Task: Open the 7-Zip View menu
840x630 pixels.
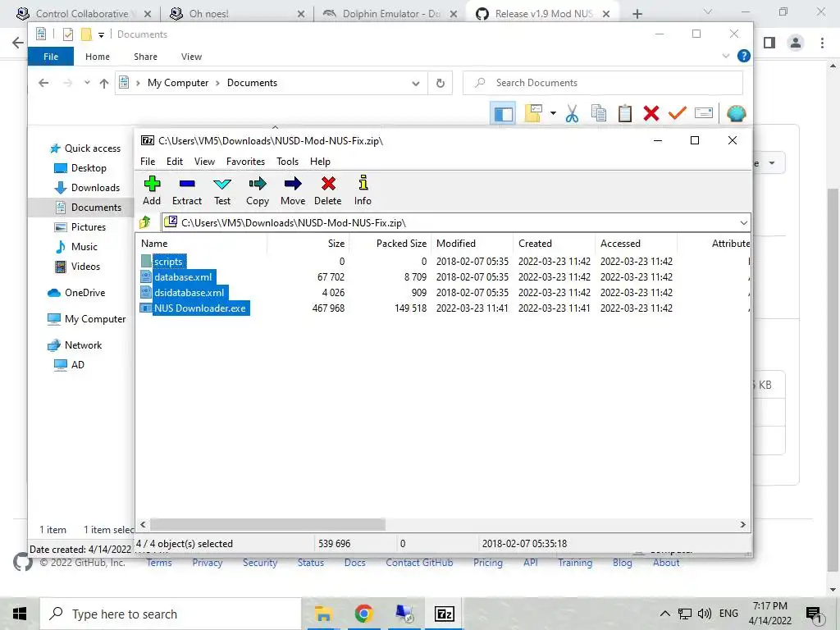Action: (x=204, y=162)
